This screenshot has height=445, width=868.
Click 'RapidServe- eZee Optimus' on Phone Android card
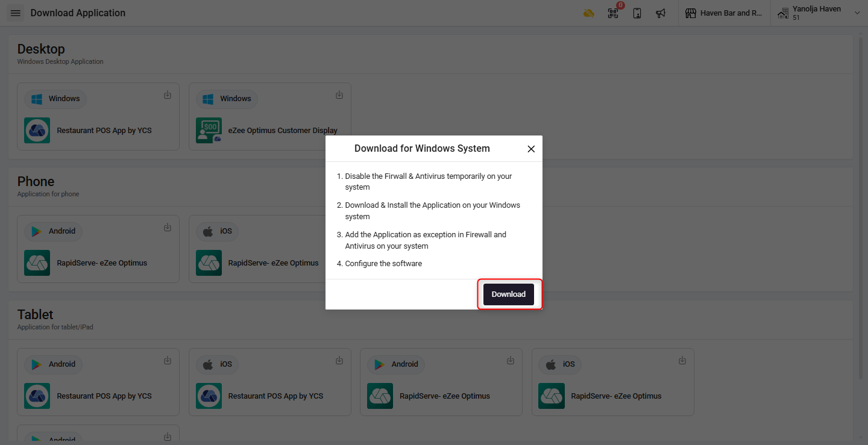[x=102, y=263]
